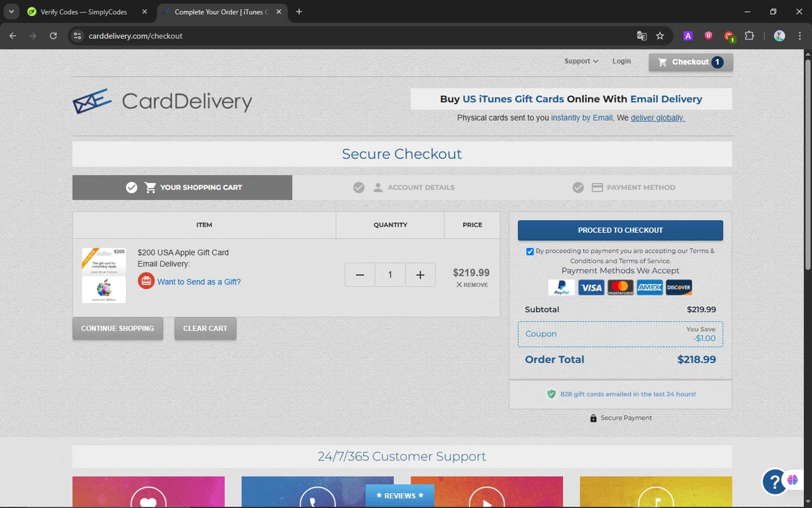Image resolution: width=812 pixels, height=508 pixels.
Task: Open the Reviews tab at bottom
Action: click(400, 496)
